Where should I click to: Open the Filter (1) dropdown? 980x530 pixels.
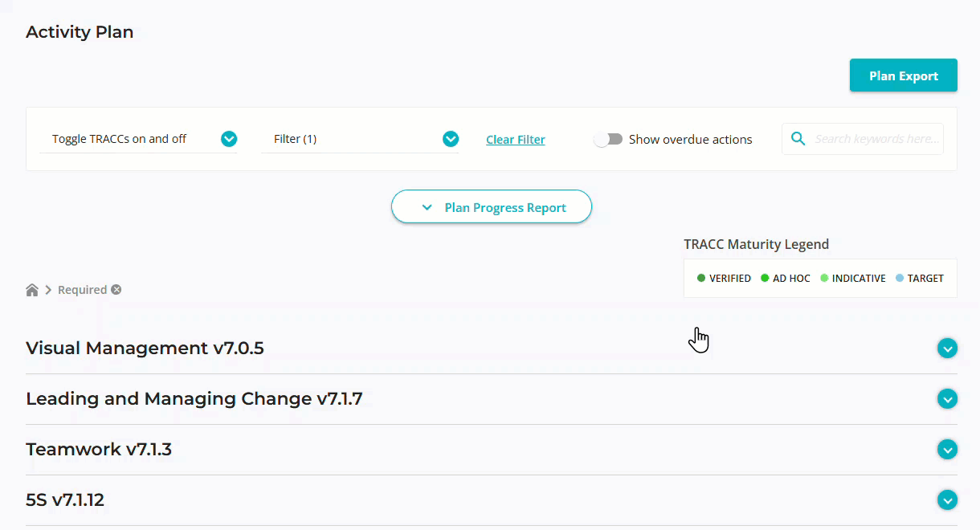451,139
